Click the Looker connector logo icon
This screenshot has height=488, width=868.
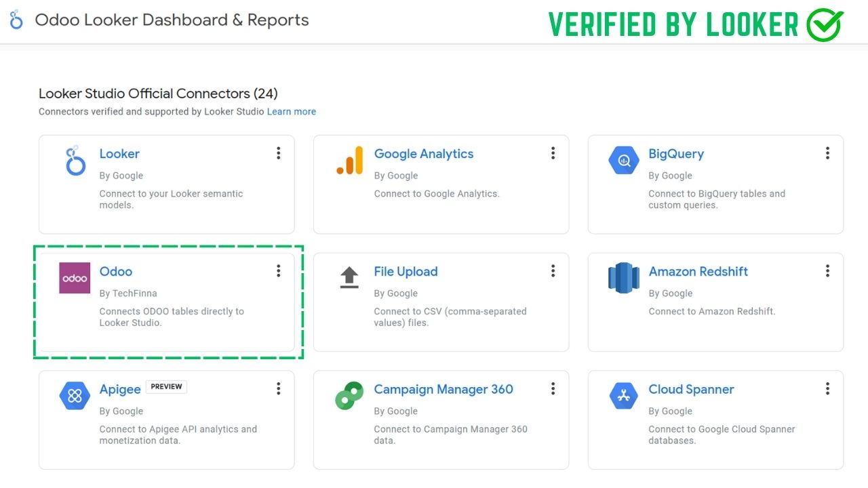(75, 161)
